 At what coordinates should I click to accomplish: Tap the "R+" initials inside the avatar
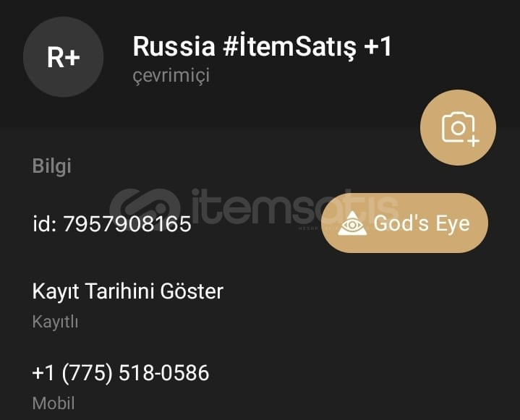64,57
